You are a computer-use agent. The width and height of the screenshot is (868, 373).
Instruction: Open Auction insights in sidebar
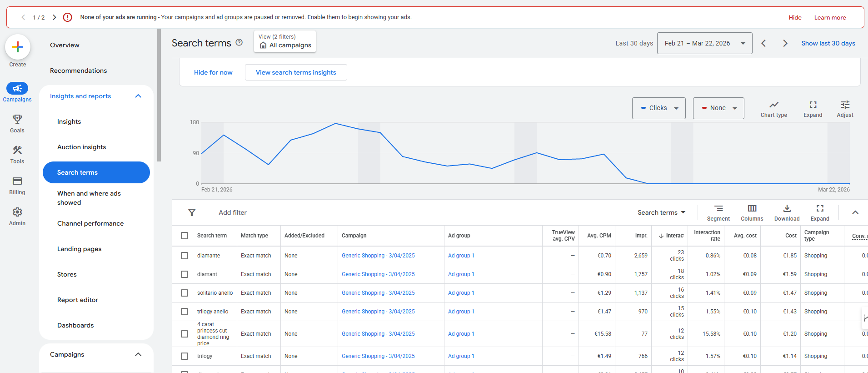[x=81, y=147]
